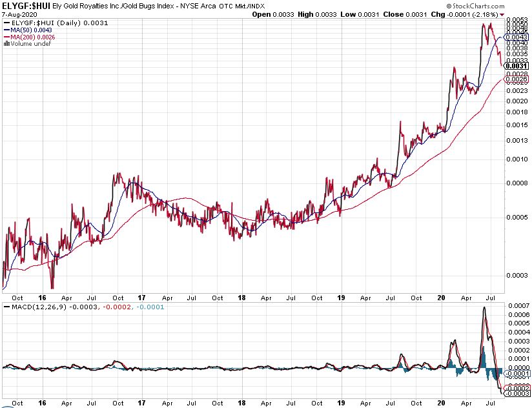The width and height of the screenshot is (532, 408).
Task: Click the red down-triangle next to Chg value
Action: click(502, 15)
